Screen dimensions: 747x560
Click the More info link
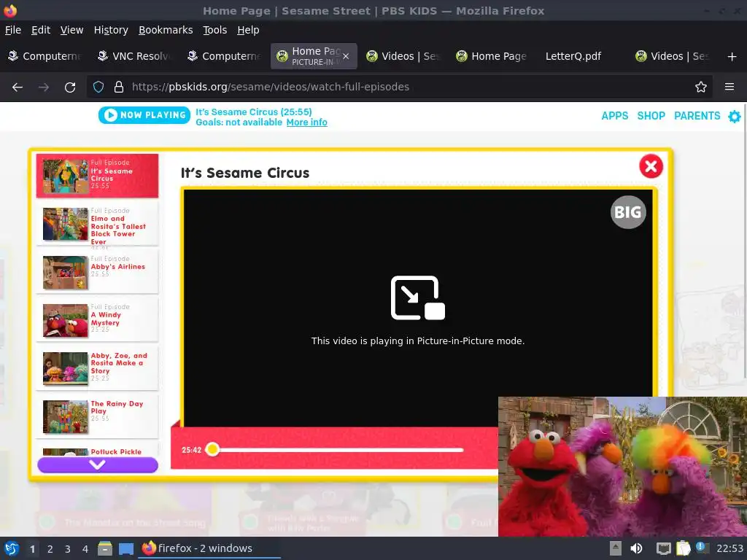point(307,122)
